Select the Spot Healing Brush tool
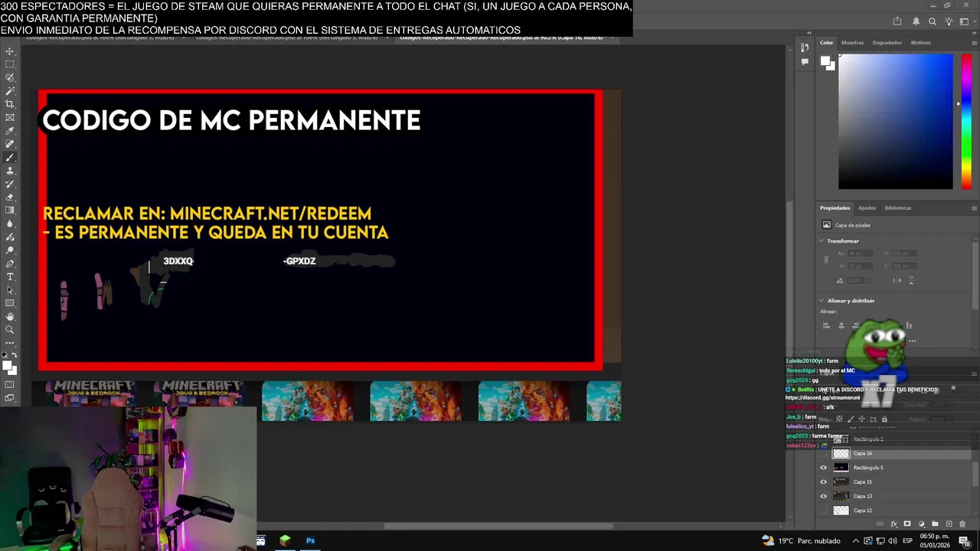This screenshot has height=551, width=980. coord(10,144)
